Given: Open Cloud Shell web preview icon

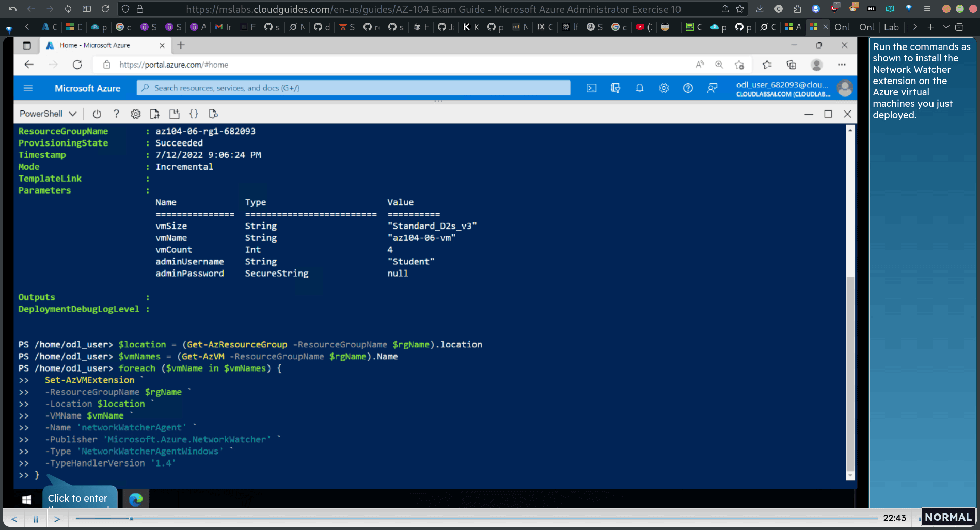Looking at the screenshot, I should click(213, 114).
